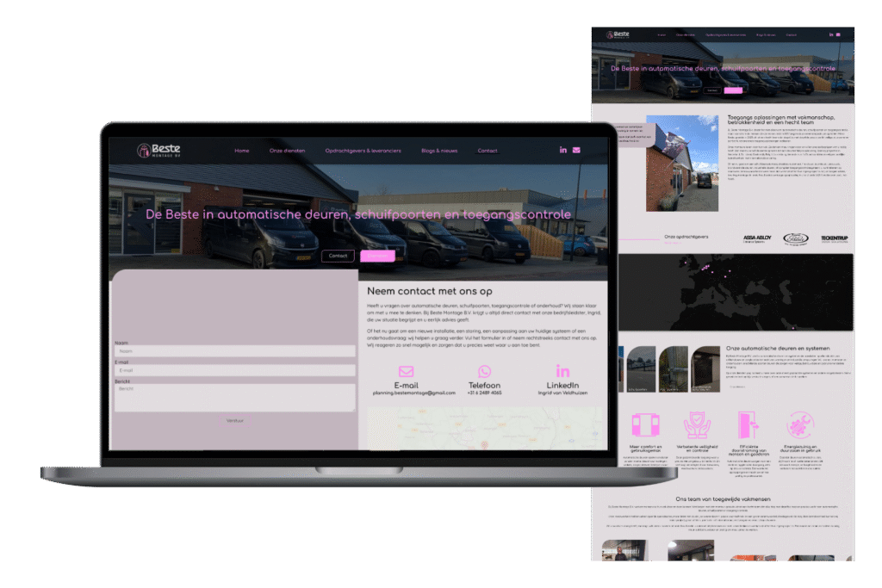Click the LinkedIn icon in laptop header

pyautogui.click(x=563, y=151)
